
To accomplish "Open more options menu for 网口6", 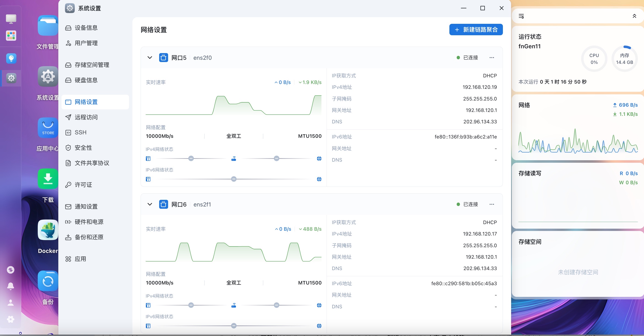I will click(491, 204).
